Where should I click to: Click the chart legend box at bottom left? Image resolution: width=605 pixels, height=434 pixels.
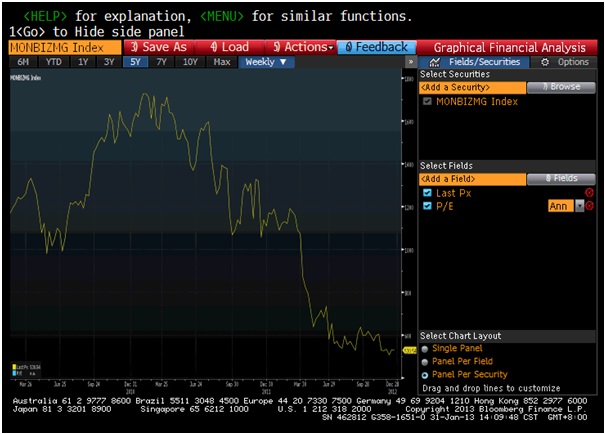coord(26,370)
